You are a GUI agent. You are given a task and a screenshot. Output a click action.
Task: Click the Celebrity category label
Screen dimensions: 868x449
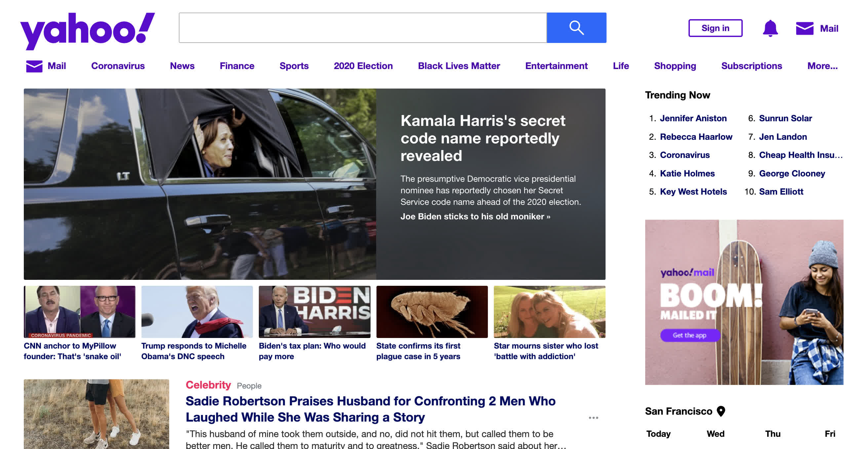click(x=208, y=385)
